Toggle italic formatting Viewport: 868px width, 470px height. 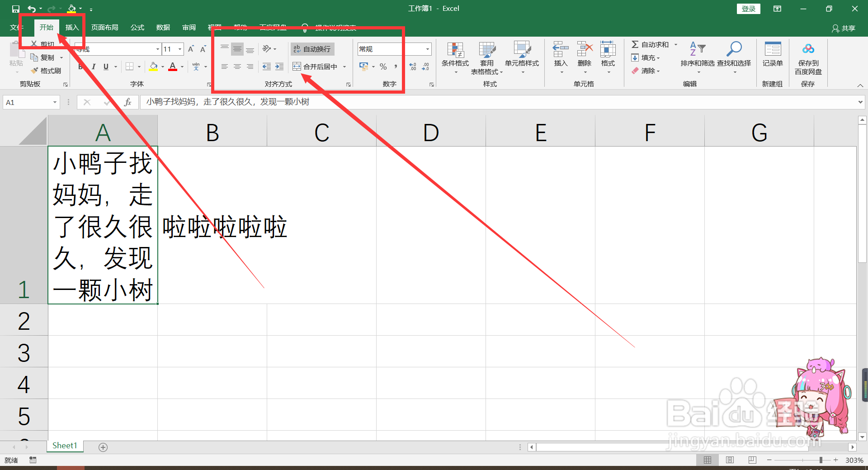93,66
